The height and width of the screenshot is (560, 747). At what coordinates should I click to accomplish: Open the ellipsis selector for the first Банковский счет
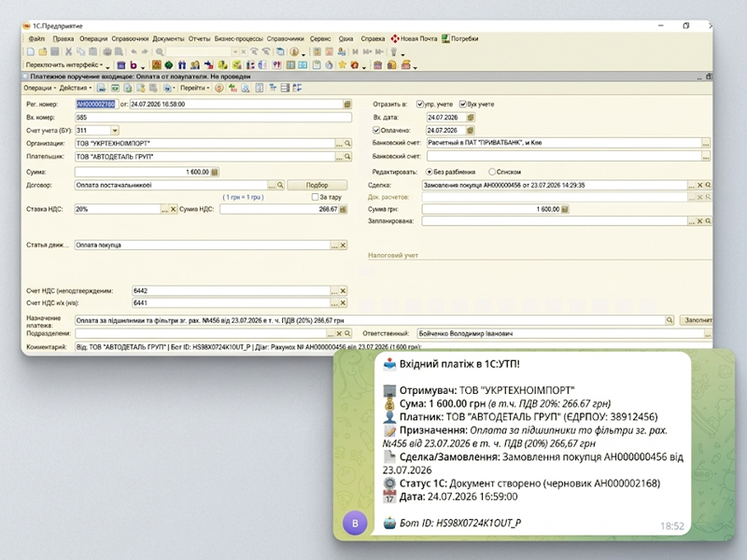(x=706, y=143)
